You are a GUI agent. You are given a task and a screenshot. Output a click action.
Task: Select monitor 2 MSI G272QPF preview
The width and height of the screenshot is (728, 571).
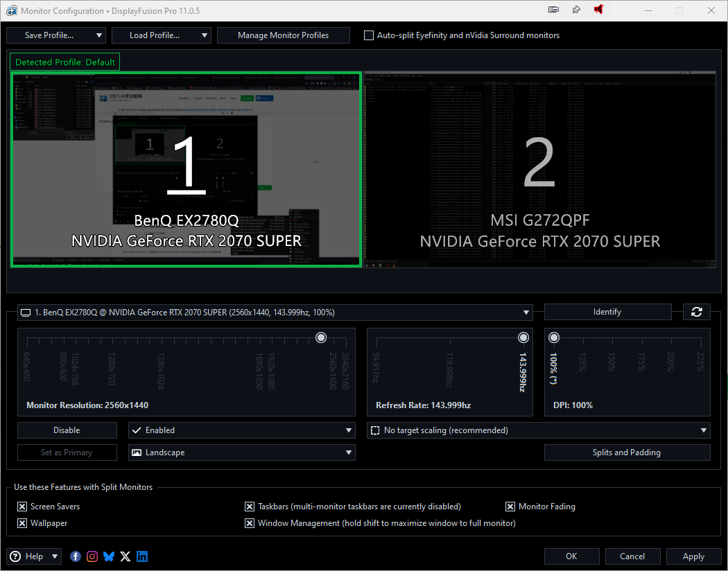pos(539,169)
